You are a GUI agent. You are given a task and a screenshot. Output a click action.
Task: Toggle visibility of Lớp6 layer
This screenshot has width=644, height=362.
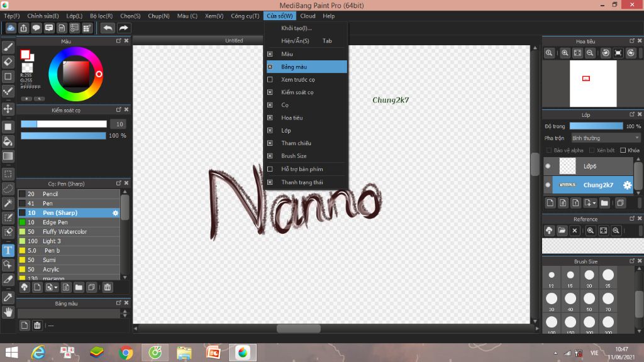548,166
